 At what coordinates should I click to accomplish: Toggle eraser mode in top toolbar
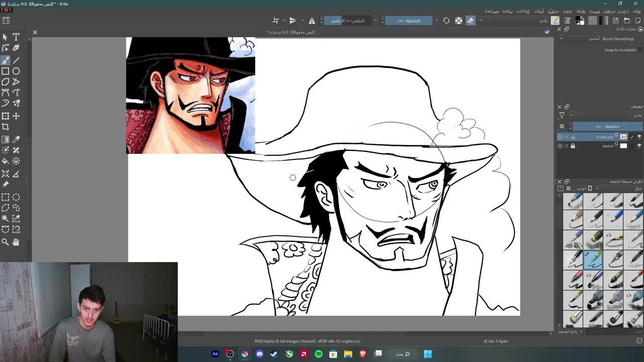tap(470, 21)
